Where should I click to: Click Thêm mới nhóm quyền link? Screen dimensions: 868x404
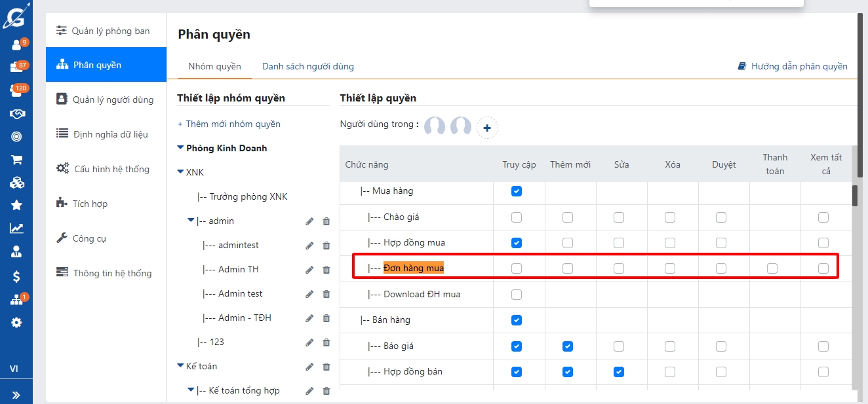tap(229, 124)
